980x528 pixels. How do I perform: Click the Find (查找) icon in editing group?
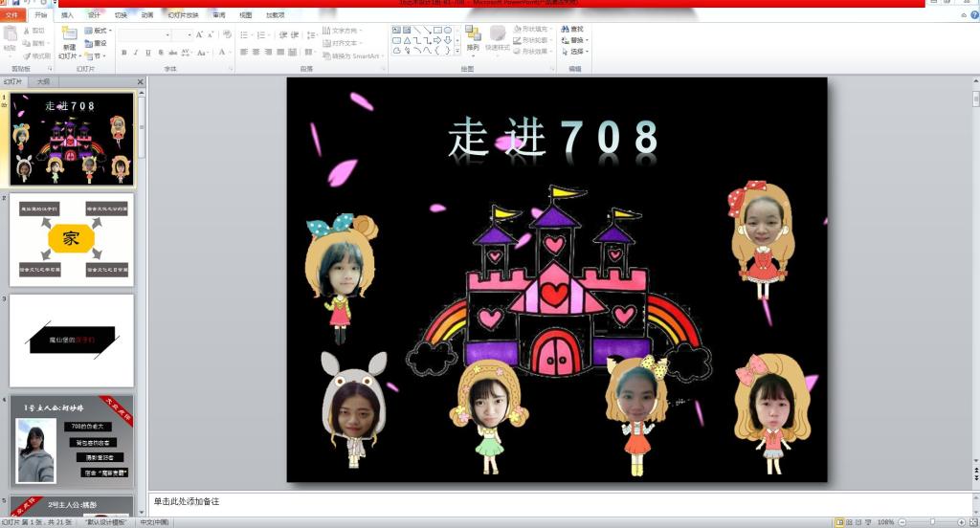(572, 30)
